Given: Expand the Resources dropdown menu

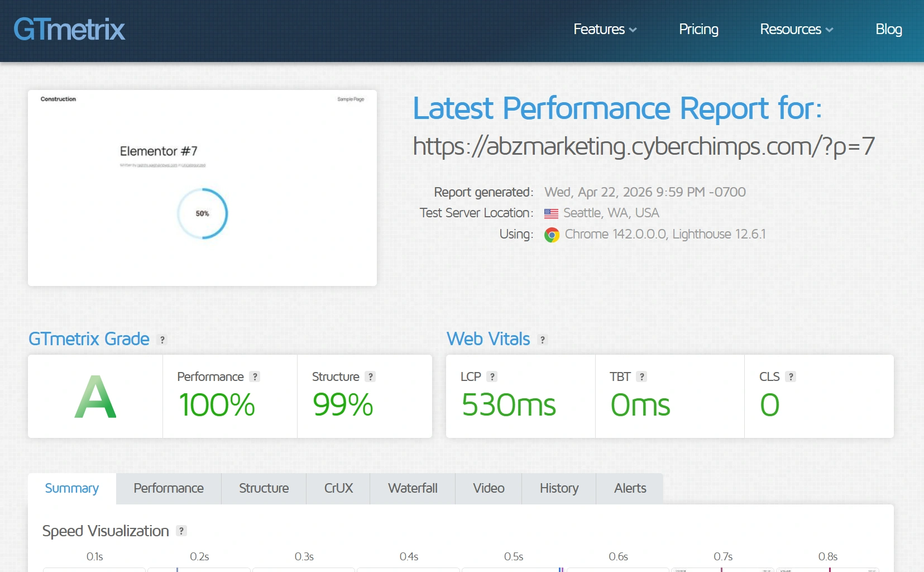Looking at the screenshot, I should (x=796, y=29).
